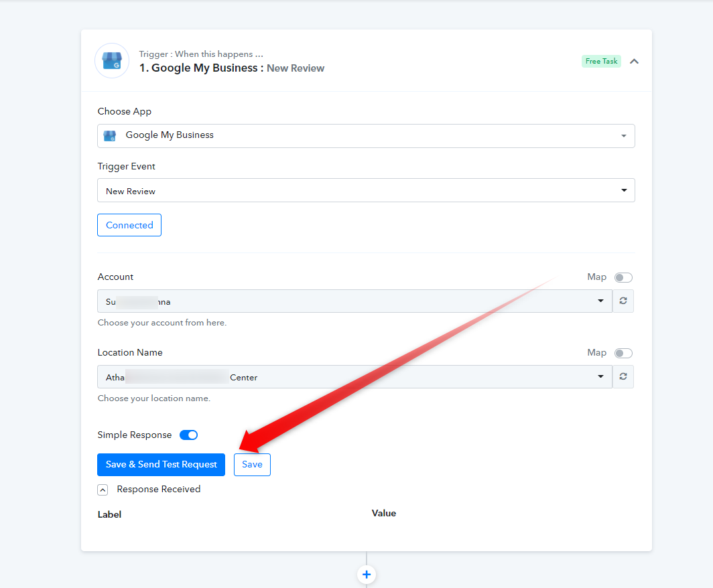
Task: Open the Location Name dropdown
Action: click(354, 376)
